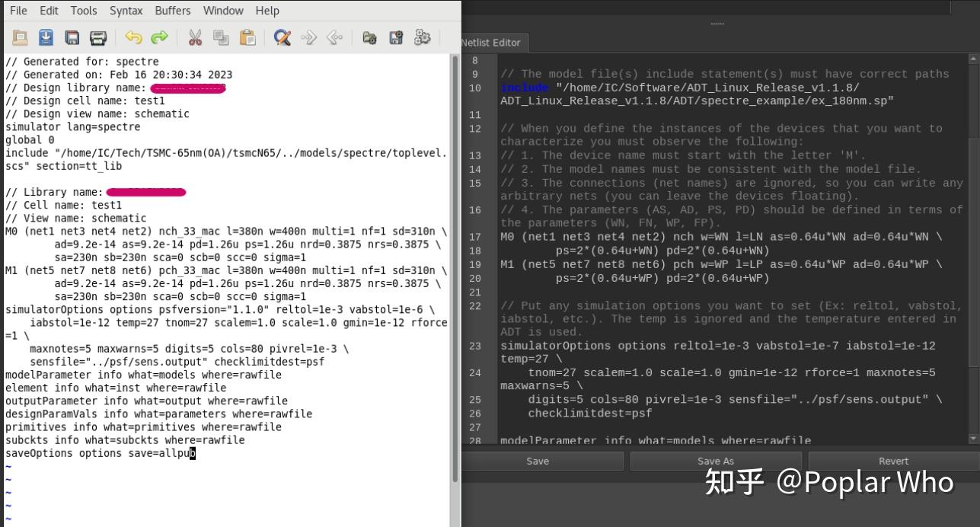Click the Save session icon
The height and width of the screenshot is (527, 980).
pos(396,37)
